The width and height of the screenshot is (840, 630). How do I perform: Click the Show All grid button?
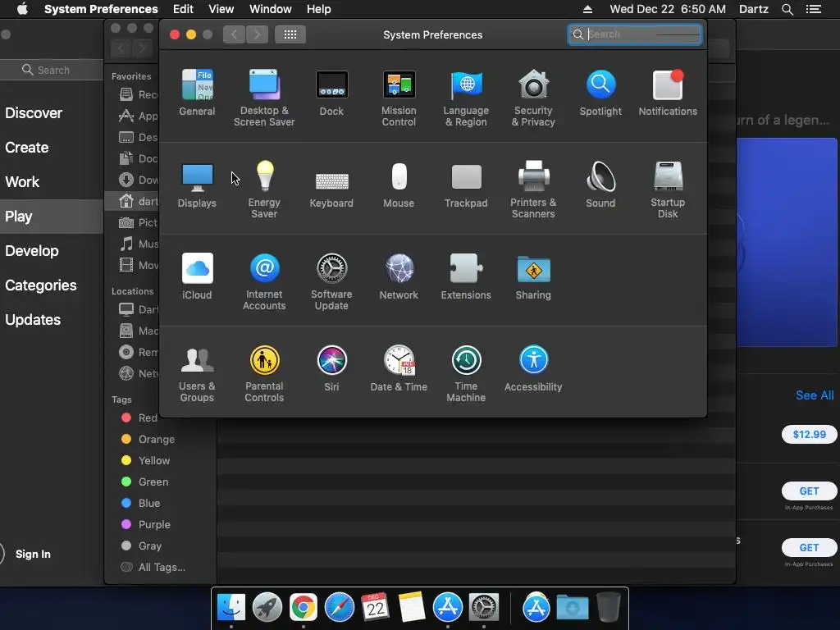pyautogui.click(x=290, y=34)
